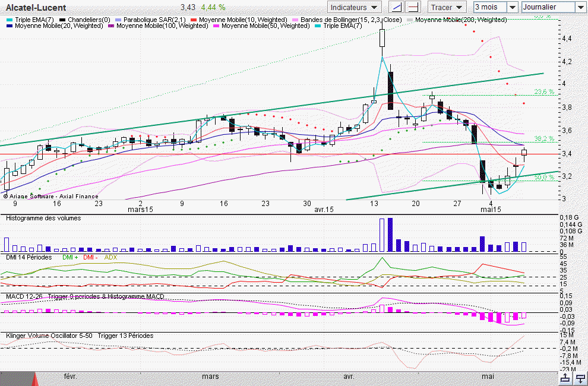Click the Histogramme des volumes panel title
This screenshot has width=588, height=386.
pyautogui.click(x=43, y=218)
